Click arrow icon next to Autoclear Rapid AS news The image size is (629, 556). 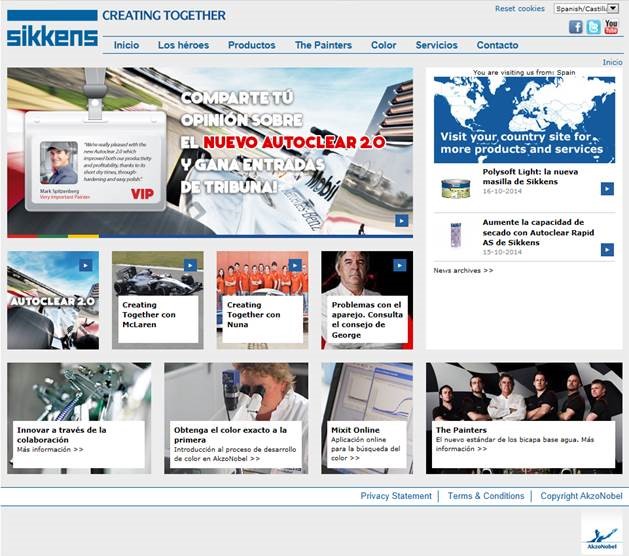click(607, 250)
